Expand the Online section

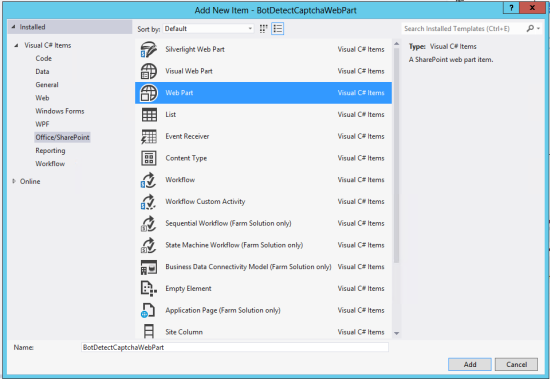click(x=14, y=181)
